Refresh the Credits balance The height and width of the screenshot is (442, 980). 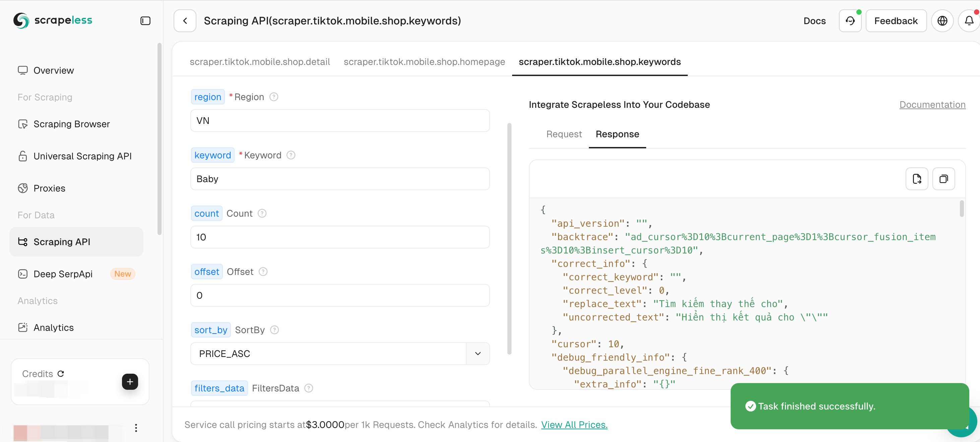(61, 374)
